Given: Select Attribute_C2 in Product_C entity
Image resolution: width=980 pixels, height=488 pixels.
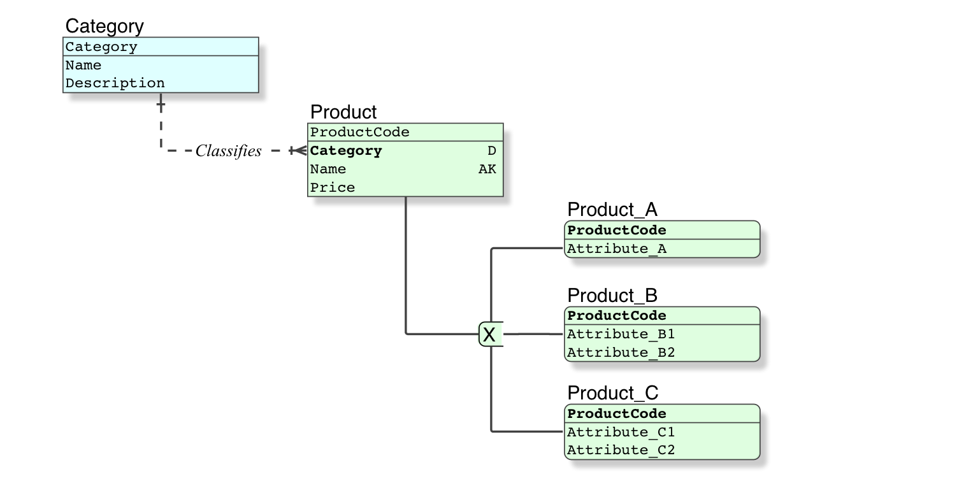Looking at the screenshot, I should [621, 450].
